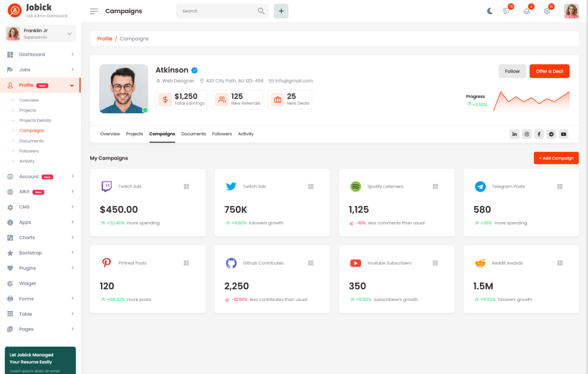Open options grid on 750K card
The width and height of the screenshot is (588, 374).
click(x=311, y=186)
